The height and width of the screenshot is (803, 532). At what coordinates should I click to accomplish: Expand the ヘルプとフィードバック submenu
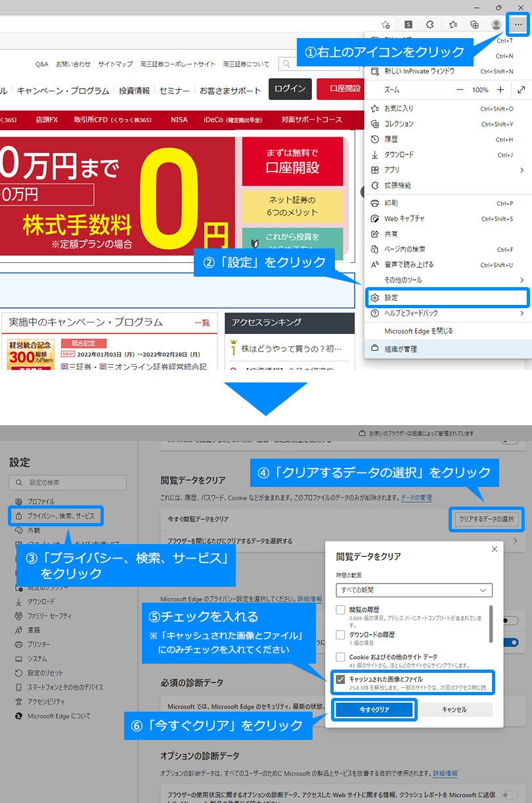[x=448, y=313]
